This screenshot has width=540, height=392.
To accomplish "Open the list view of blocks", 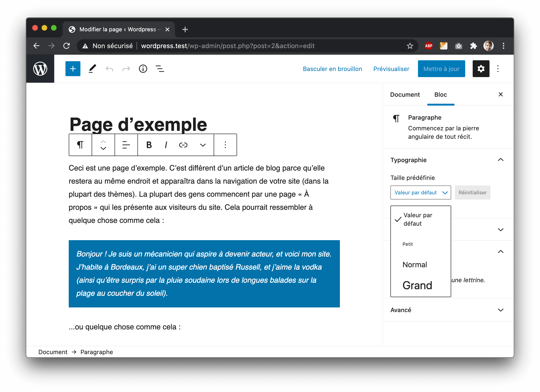I will point(159,68).
